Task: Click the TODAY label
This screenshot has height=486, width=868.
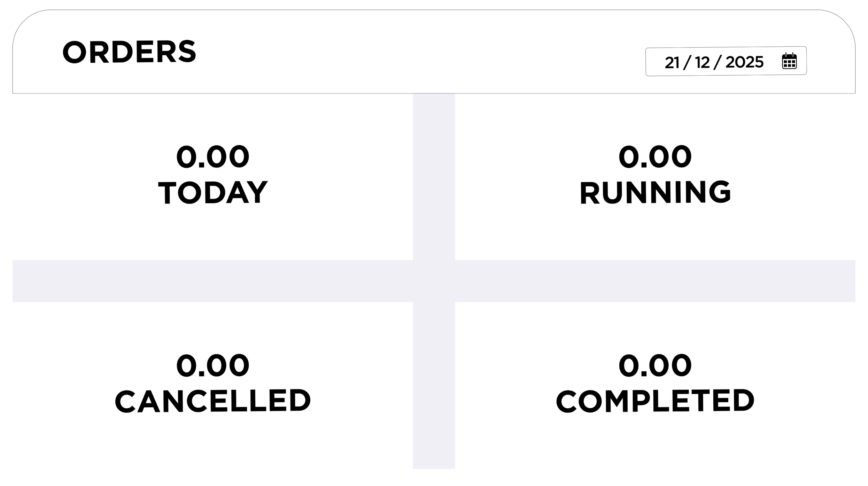Action: click(x=213, y=192)
